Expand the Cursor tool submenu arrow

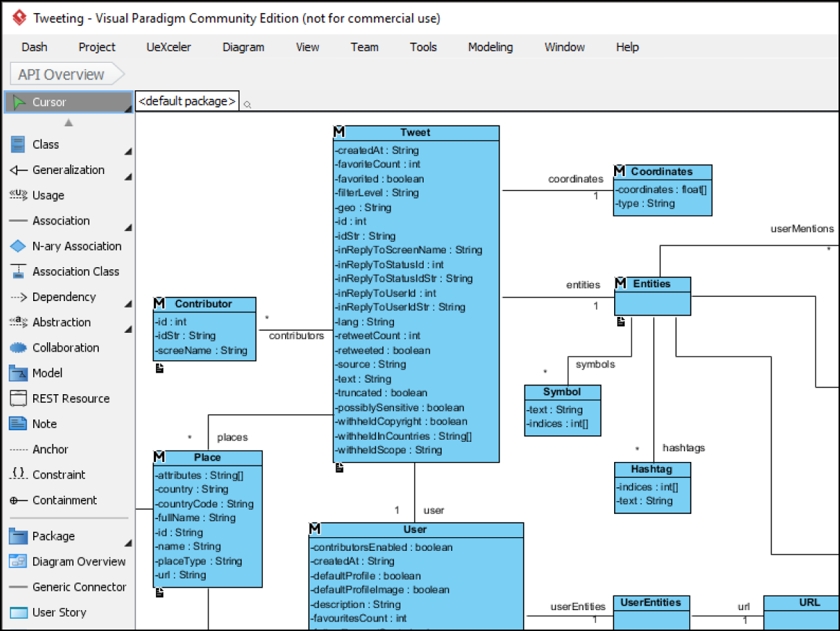coord(128,109)
